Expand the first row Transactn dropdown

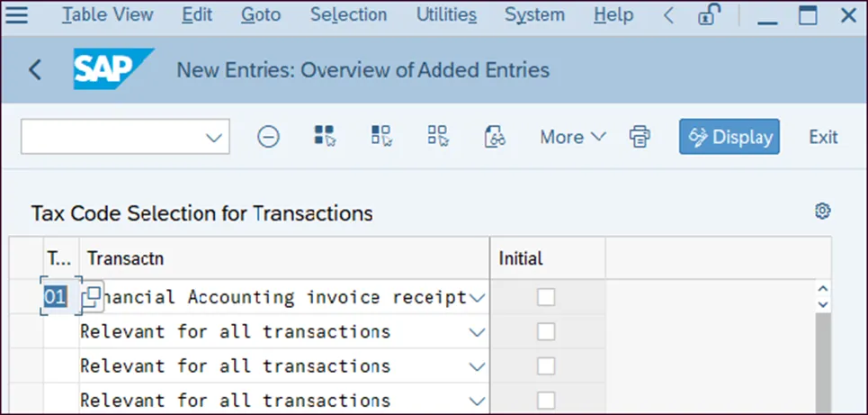click(478, 297)
